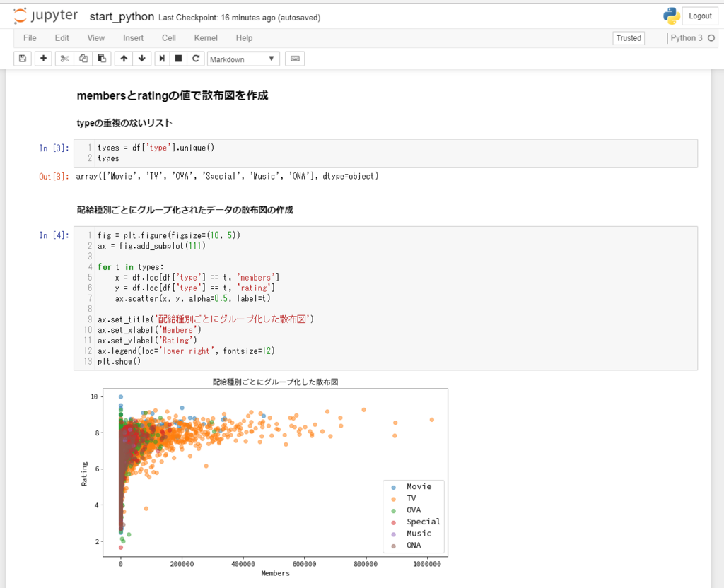Cut selected cells with scissors icon
This screenshot has width=724, height=588.
coord(64,59)
